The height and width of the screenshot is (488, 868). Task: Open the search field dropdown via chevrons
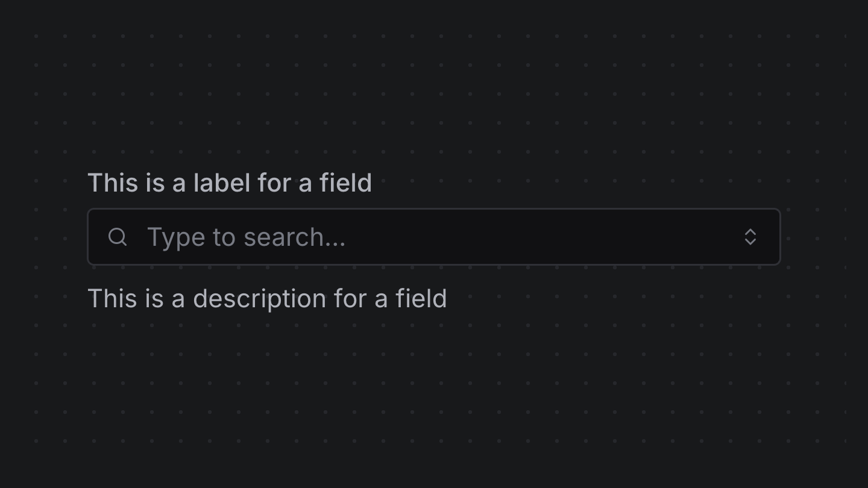pyautogui.click(x=750, y=237)
